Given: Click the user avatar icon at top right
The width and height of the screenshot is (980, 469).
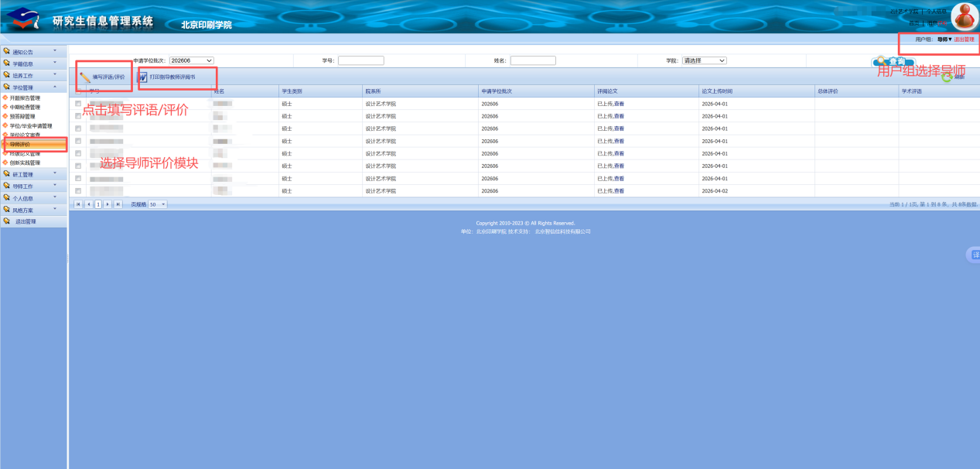Looking at the screenshot, I should pos(964,15).
